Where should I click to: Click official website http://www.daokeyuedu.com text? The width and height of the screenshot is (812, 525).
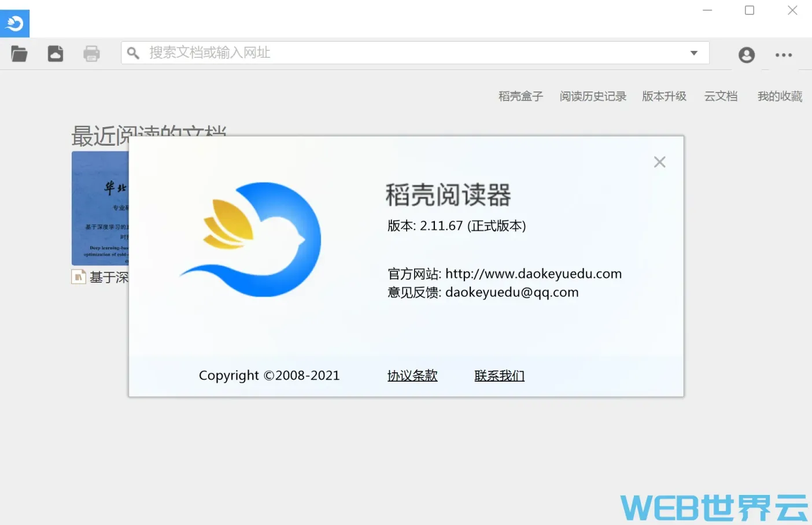(533, 273)
